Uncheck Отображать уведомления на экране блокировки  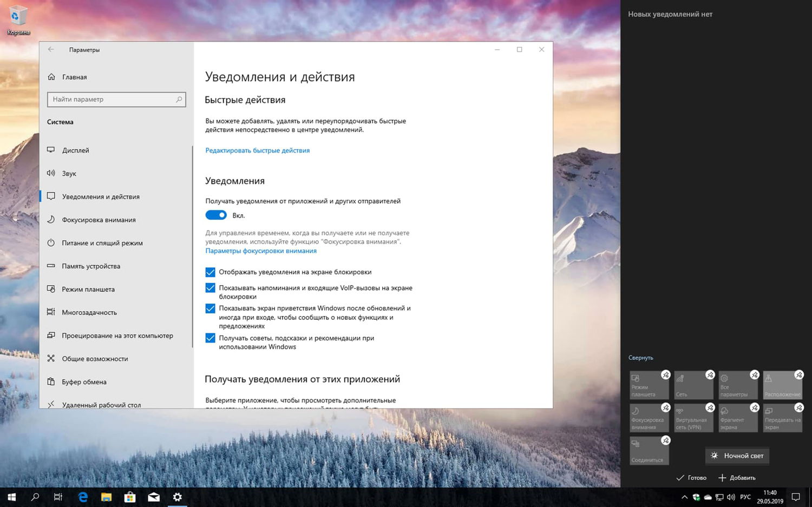[210, 272]
